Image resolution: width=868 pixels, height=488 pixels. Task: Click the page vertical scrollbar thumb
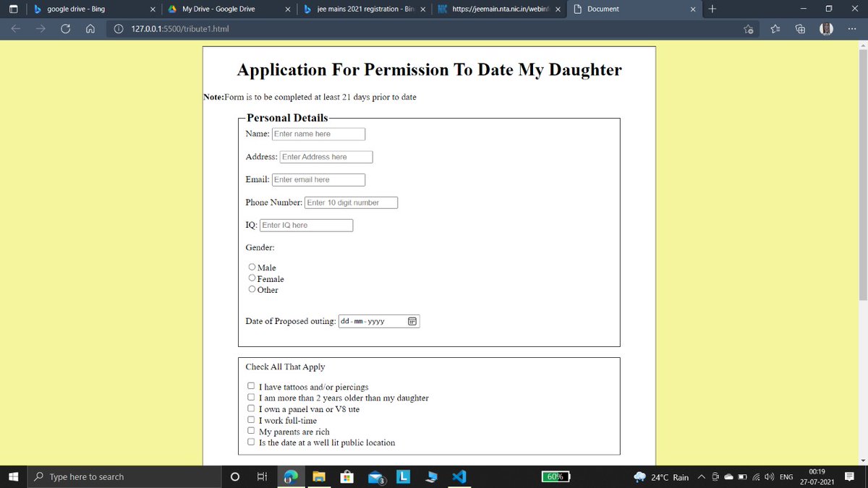point(862,174)
